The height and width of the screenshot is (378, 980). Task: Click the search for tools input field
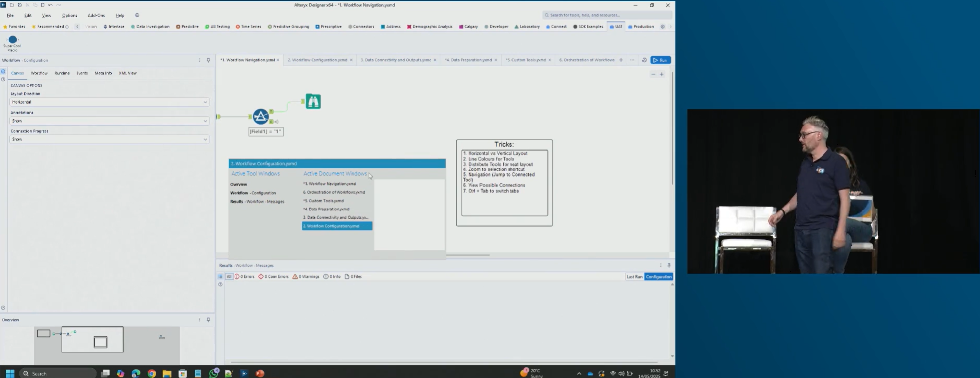(x=607, y=15)
